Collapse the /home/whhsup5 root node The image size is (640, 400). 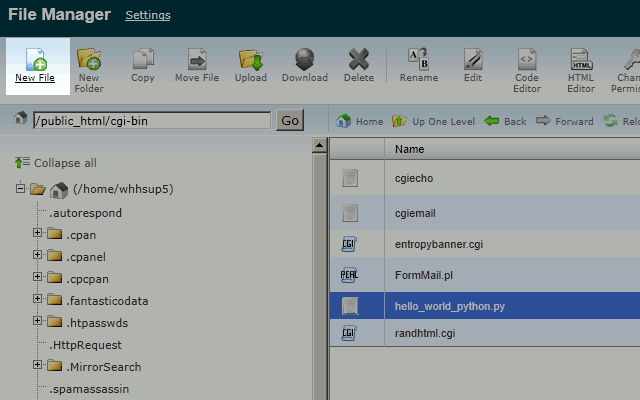point(21,189)
